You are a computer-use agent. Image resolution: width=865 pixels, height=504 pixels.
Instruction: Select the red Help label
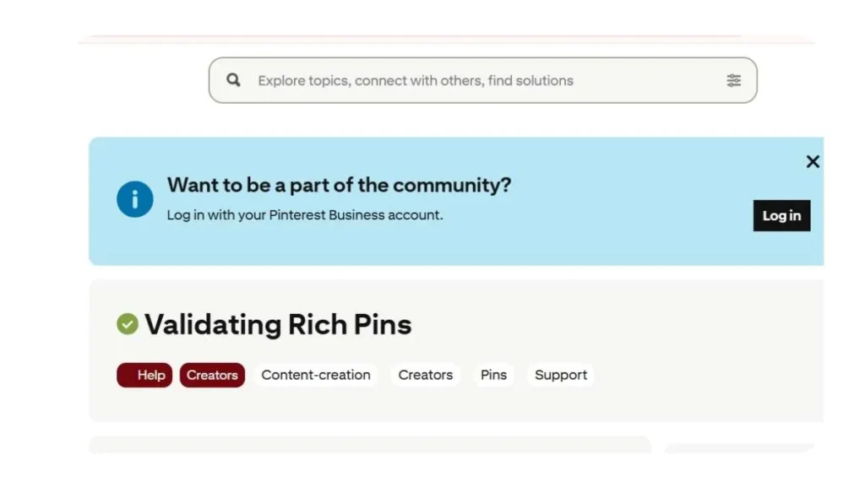[x=144, y=375]
